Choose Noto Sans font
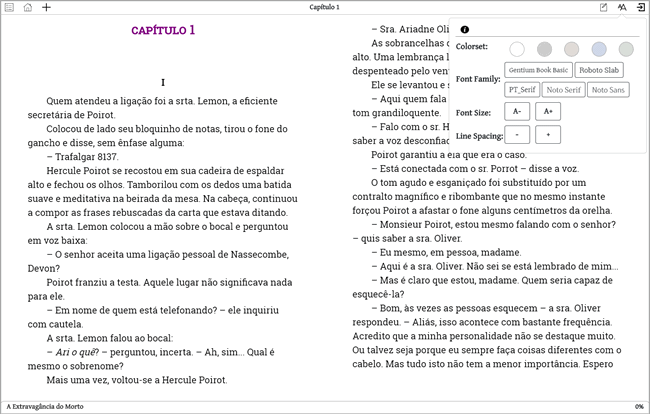 pos(608,90)
